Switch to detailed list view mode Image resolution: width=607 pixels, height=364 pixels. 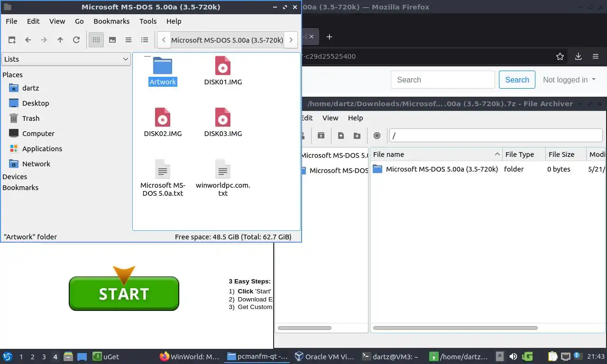coord(145,40)
